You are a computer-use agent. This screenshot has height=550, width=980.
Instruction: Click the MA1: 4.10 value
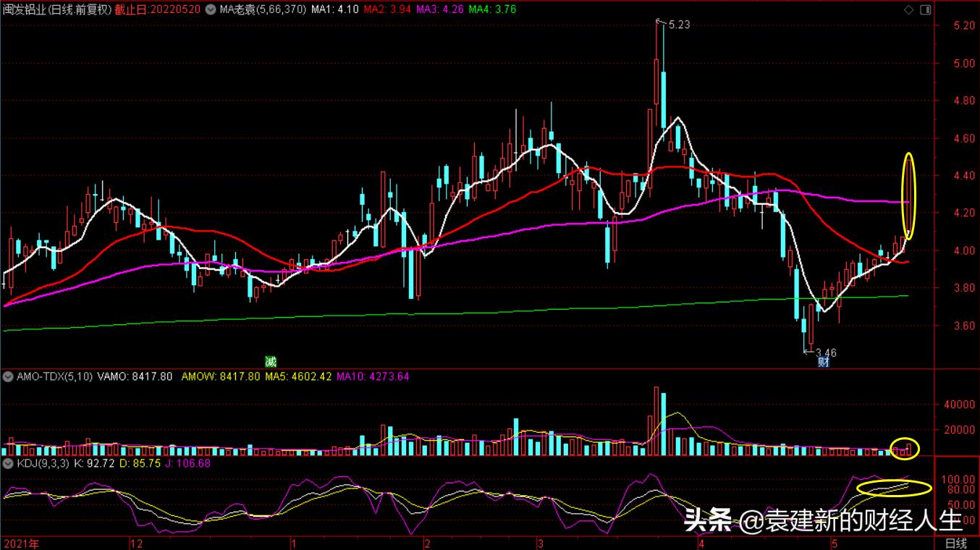[x=334, y=9]
